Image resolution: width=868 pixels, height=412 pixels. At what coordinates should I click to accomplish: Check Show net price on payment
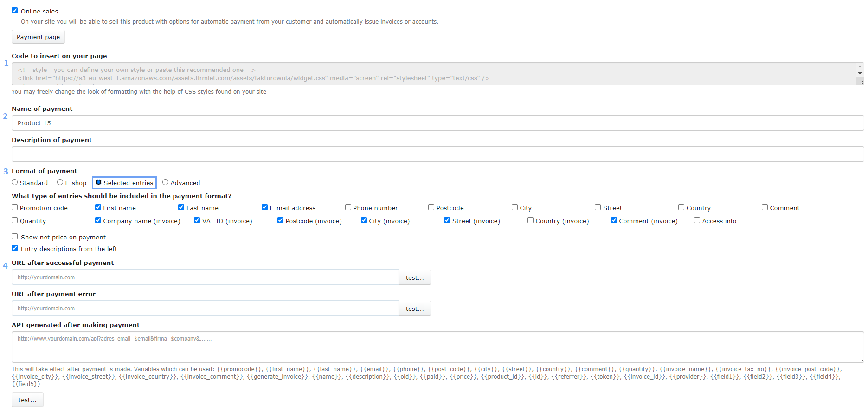click(15, 237)
